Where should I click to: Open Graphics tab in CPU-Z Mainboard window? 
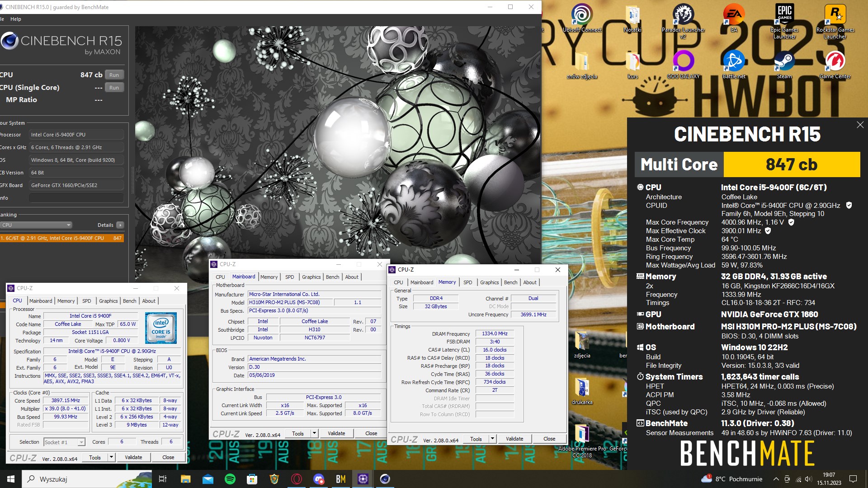tap(311, 277)
